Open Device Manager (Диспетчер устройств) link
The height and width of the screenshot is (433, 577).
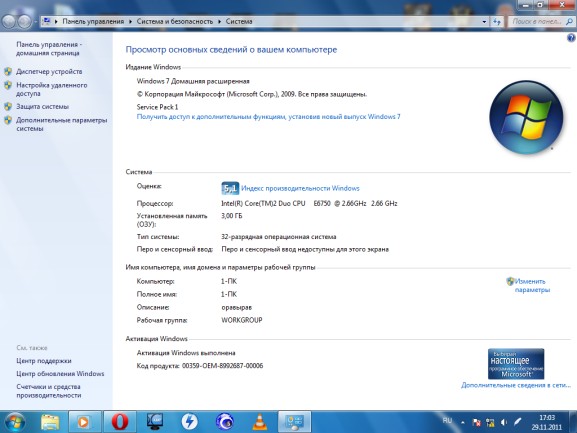(49, 72)
